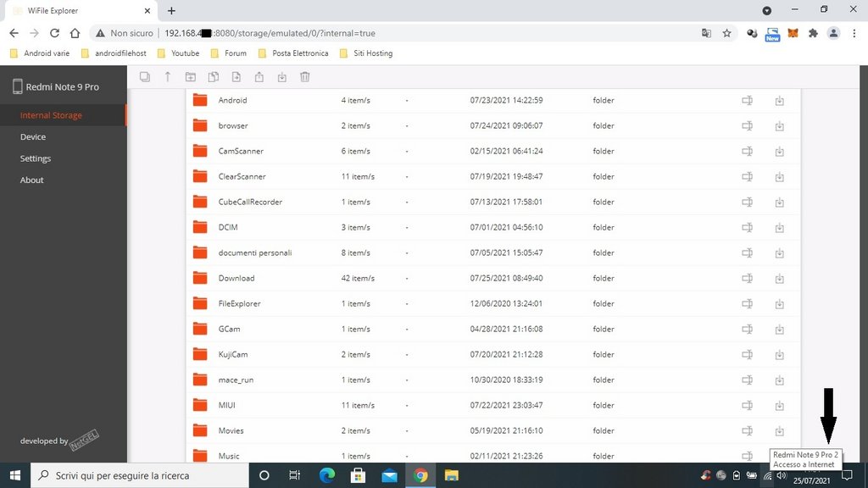Image resolution: width=868 pixels, height=488 pixels.
Task: Open the Siti Hosting bookmark folder
Action: click(x=366, y=53)
